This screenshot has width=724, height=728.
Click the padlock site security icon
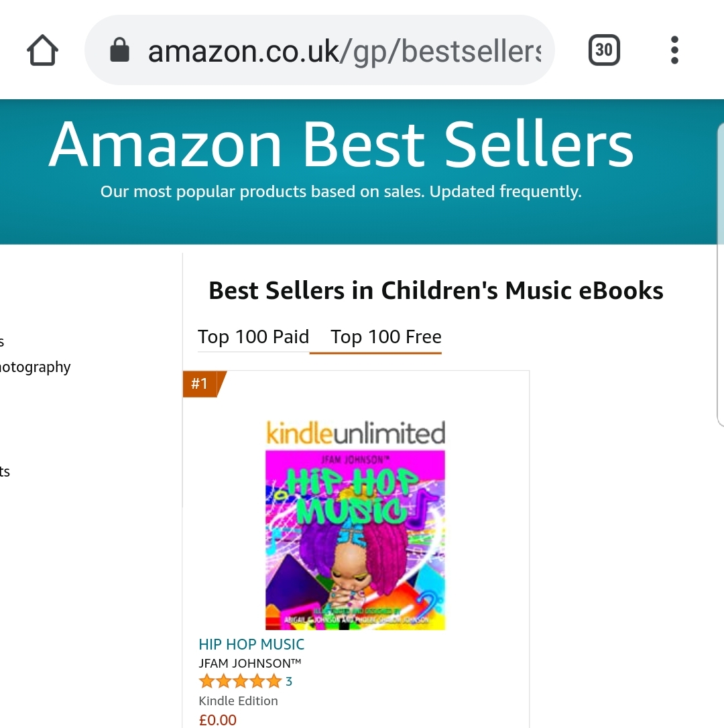coord(119,50)
